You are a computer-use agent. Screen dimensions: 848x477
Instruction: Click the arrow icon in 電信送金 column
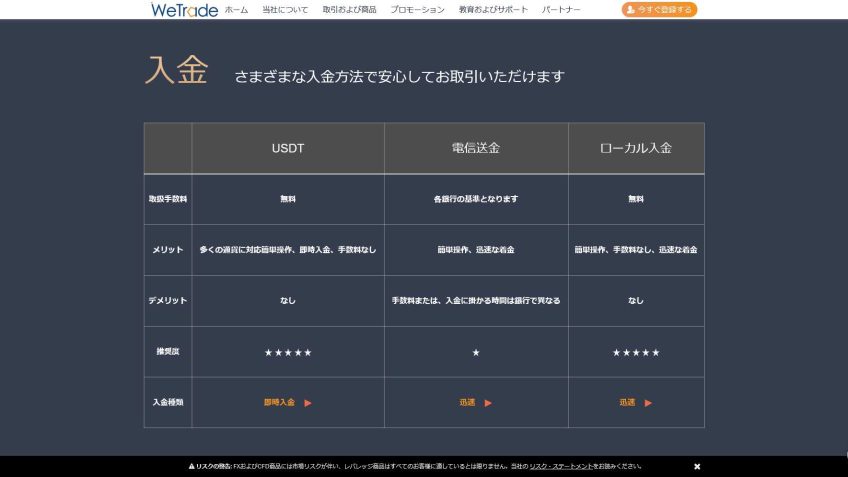pyautogui.click(x=488, y=403)
